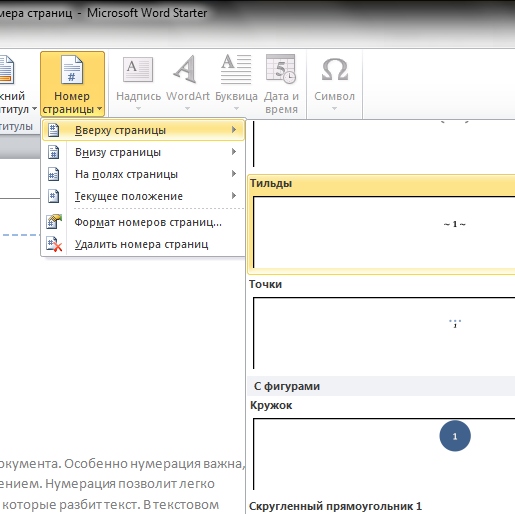Open the Символ omega icon
This screenshot has width=515, height=514.
tap(335, 69)
